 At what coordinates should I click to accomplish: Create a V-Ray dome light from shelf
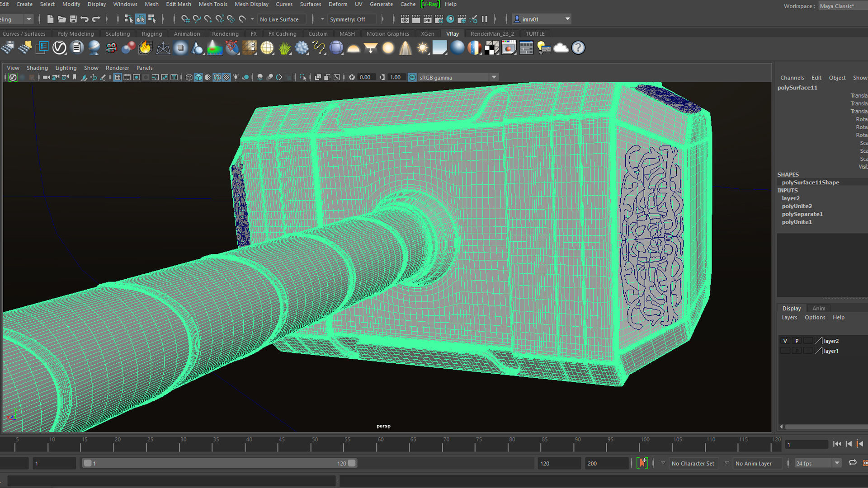coord(354,47)
